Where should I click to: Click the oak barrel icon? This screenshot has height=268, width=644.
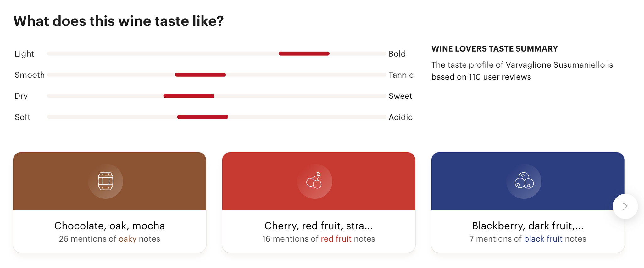106,181
